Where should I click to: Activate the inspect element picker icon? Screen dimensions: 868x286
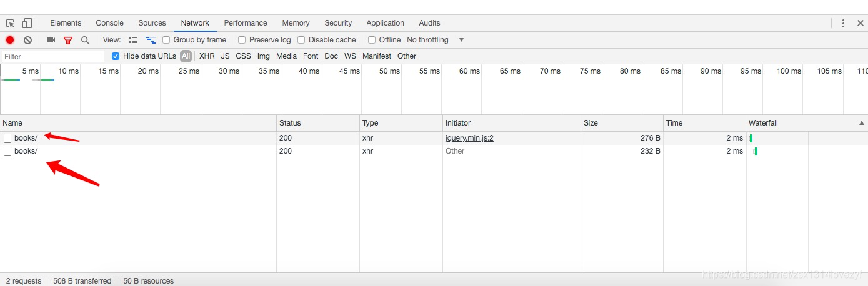click(x=11, y=23)
